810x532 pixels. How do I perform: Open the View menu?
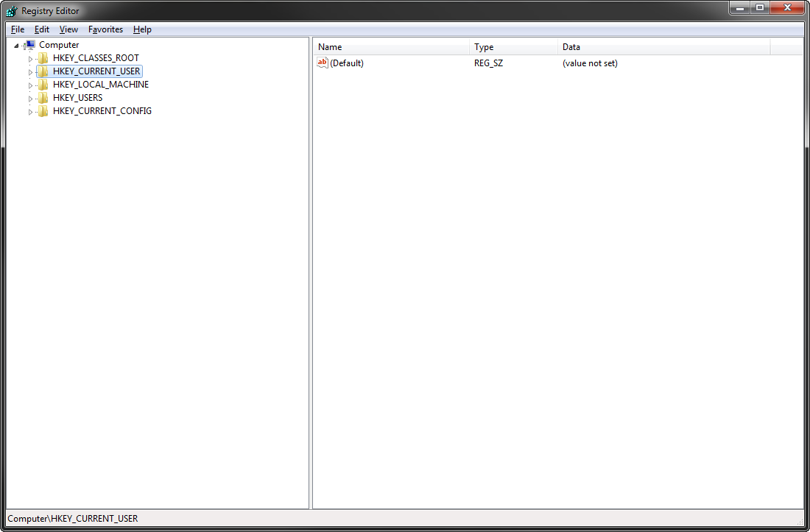click(x=68, y=29)
